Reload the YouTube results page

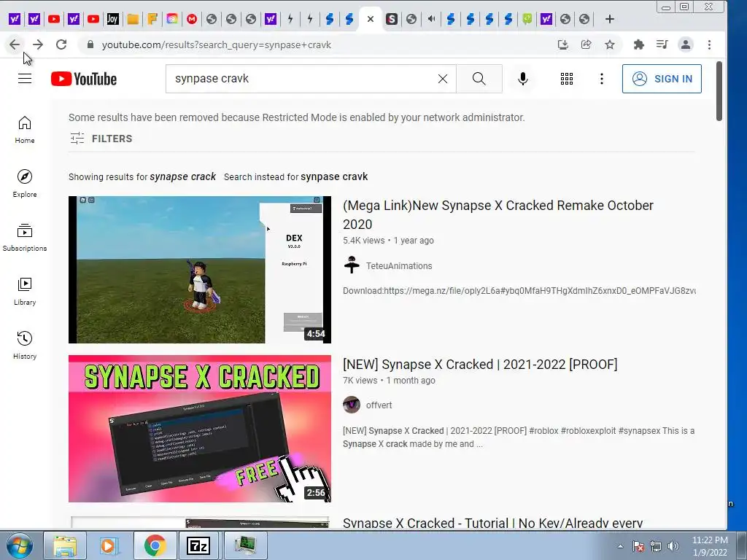[x=61, y=44]
